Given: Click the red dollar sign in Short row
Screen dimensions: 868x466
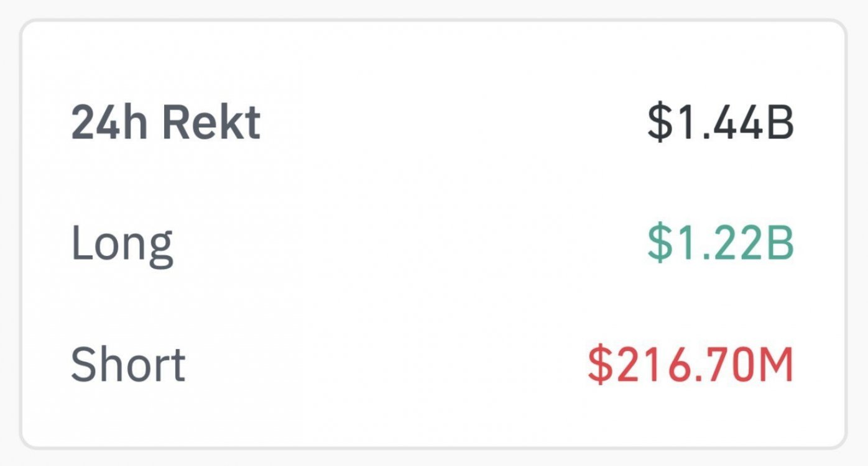Looking at the screenshot, I should [x=600, y=364].
